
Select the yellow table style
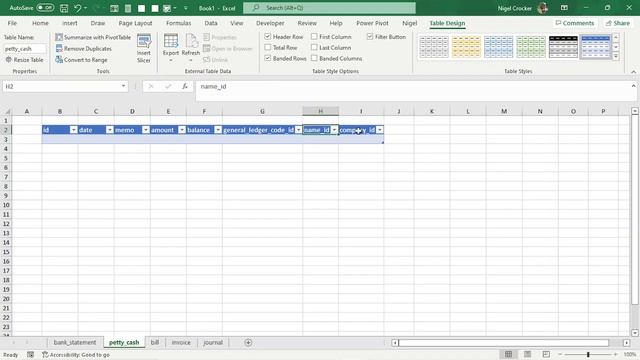pyautogui.click(x=466, y=47)
